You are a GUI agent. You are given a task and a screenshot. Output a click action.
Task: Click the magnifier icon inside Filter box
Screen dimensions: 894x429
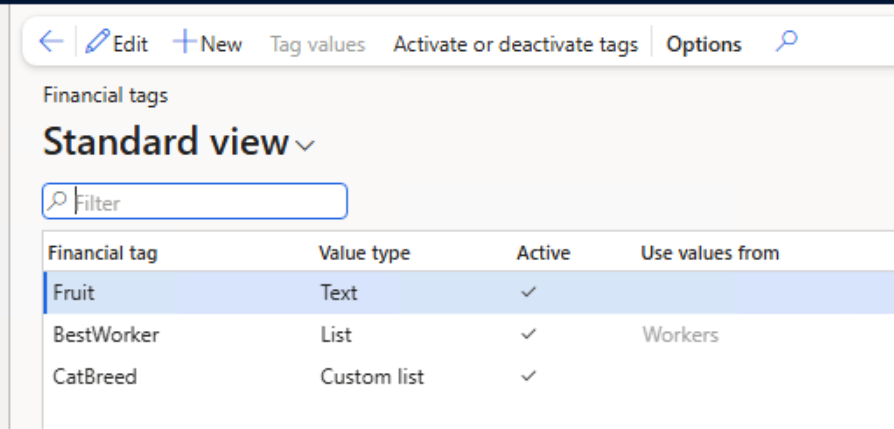tap(57, 201)
